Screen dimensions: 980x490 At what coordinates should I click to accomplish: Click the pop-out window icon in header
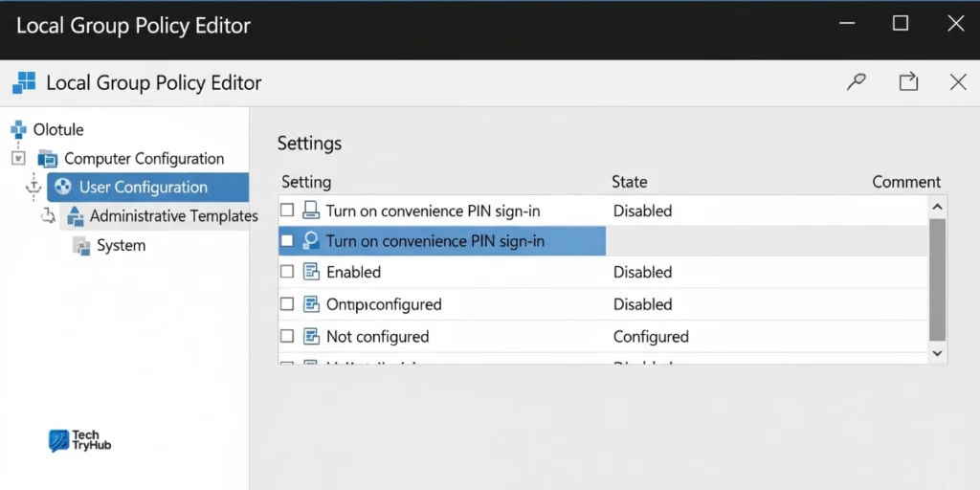(x=908, y=82)
